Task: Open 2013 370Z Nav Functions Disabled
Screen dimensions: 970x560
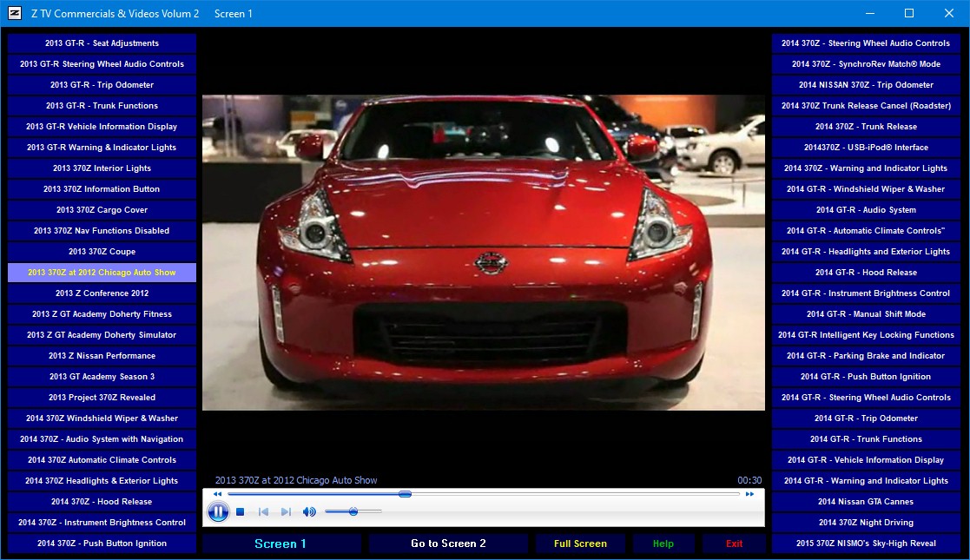Action: [102, 231]
